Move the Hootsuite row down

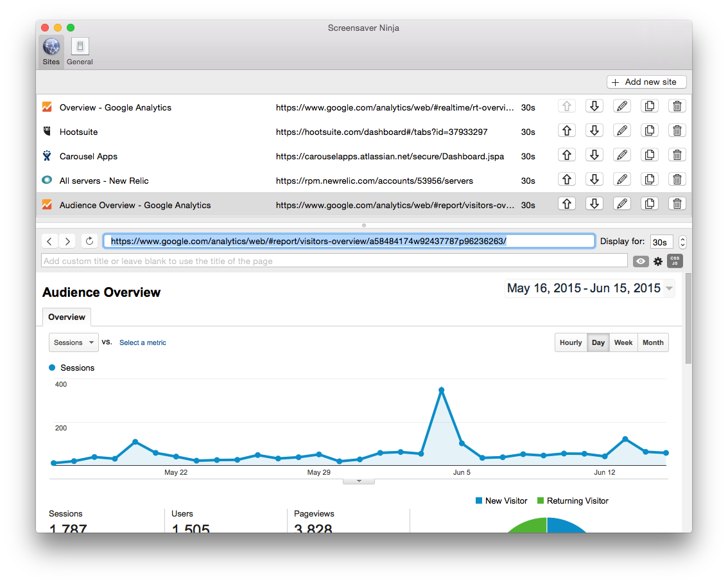click(x=594, y=131)
